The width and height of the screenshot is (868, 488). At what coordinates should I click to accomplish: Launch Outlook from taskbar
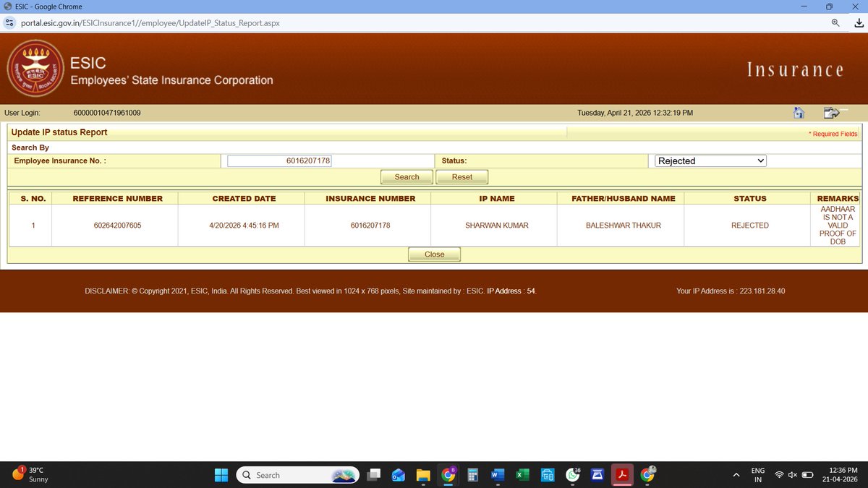pyautogui.click(x=398, y=475)
